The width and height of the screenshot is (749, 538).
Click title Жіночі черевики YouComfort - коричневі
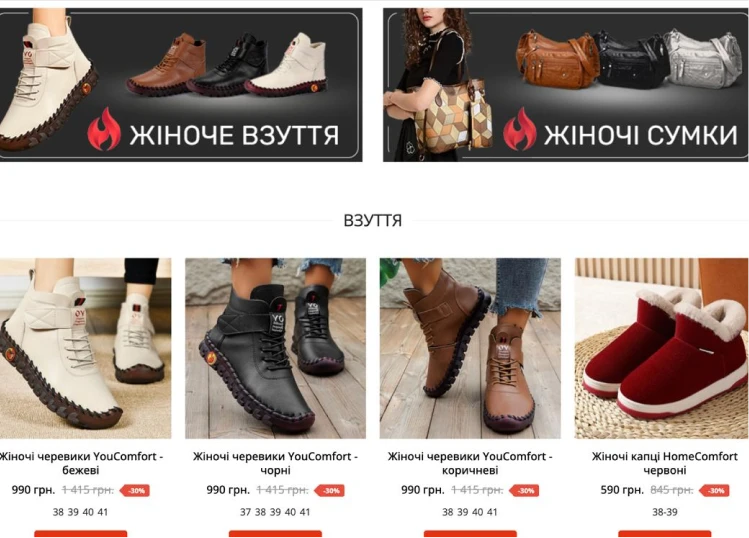[x=470, y=463]
